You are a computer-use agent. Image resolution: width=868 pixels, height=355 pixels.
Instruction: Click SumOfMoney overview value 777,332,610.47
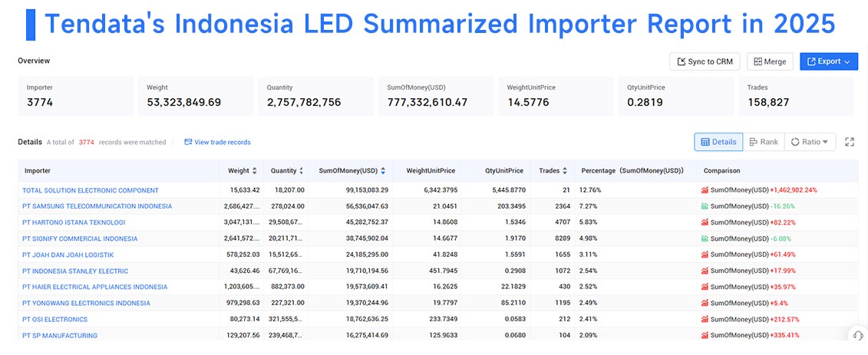pyautogui.click(x=428, y=102)
